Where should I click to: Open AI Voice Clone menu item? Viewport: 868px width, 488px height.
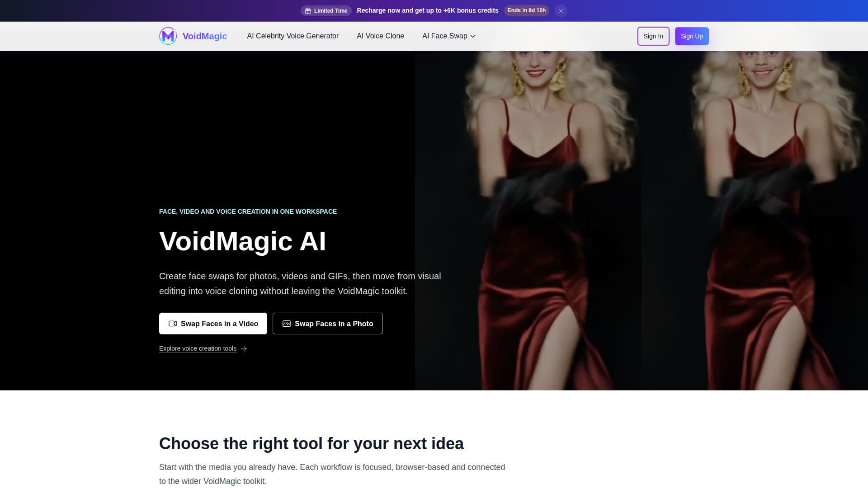[380, 36]
